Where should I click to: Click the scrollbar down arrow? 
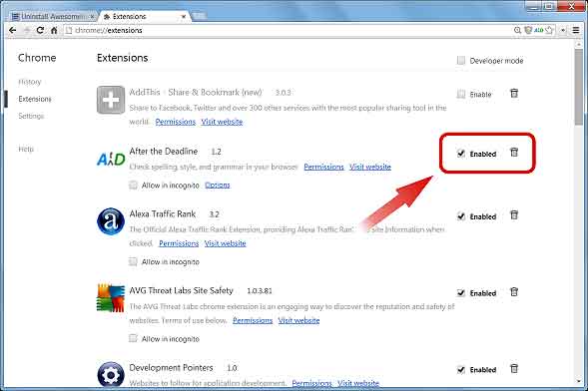579,382
